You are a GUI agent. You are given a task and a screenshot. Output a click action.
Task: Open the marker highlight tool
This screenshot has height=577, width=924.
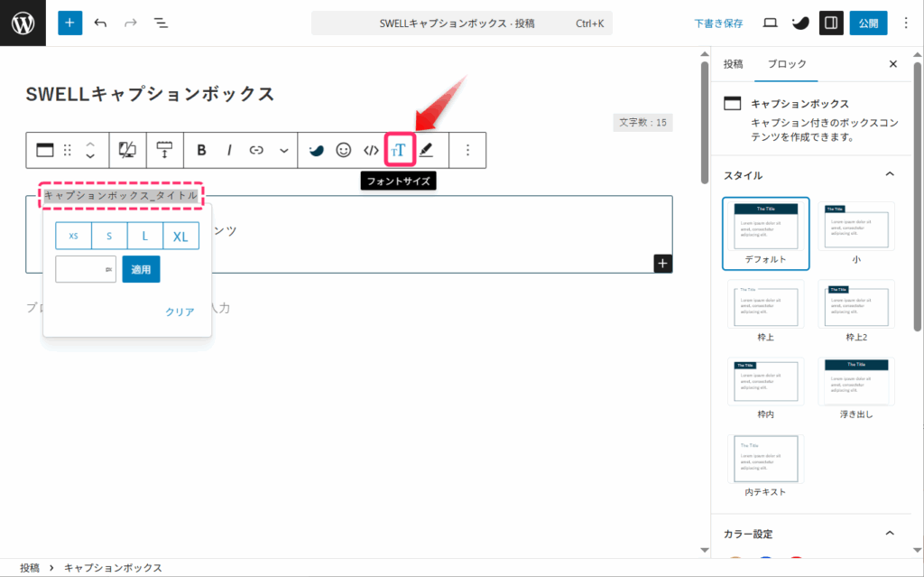[x=426, y=150]
